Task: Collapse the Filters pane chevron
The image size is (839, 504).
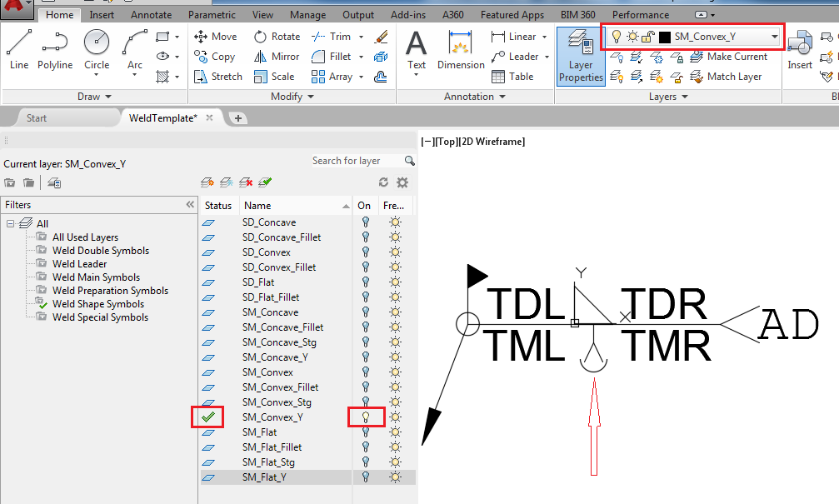Action: [x=190, y=204]
